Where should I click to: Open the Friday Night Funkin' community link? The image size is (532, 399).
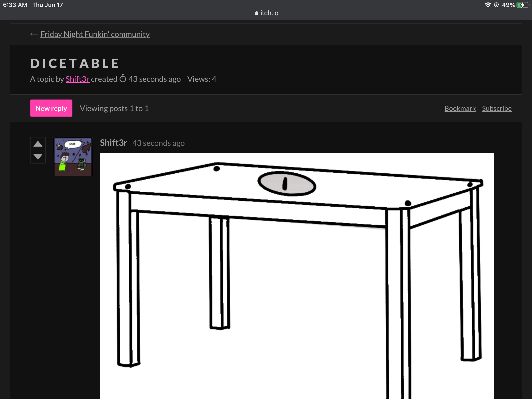coord(95,34)
